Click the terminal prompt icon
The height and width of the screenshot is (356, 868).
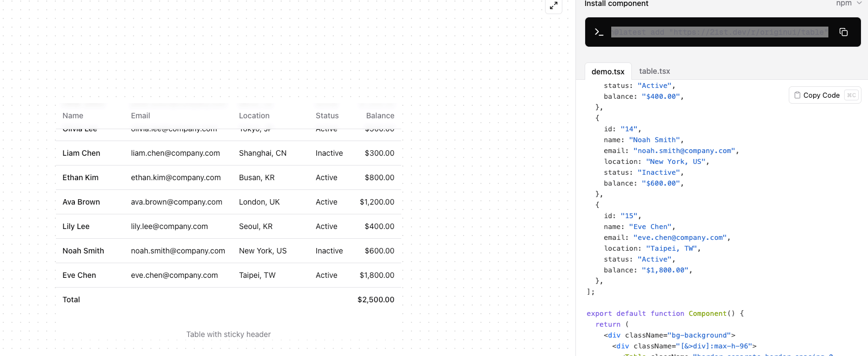pos(599,32)
